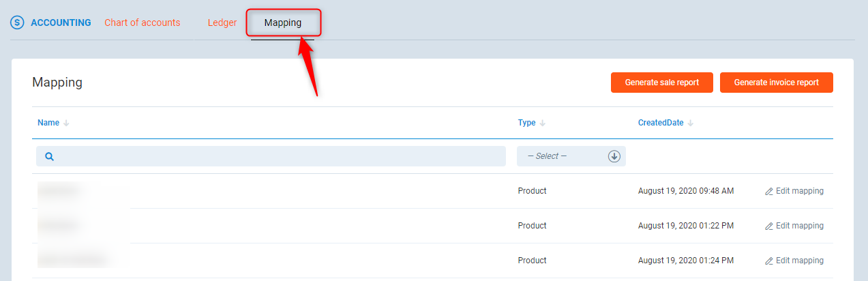The width and height of the screenshot is (868, 281).
Task: Click pencil icon for 01:22 PM row
Action: [769, 226]
